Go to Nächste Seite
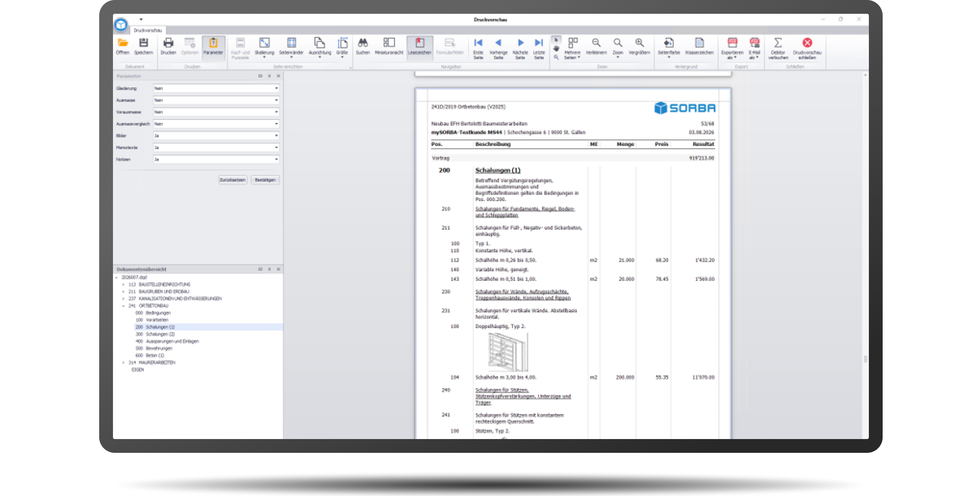 [x=520, y=48]
